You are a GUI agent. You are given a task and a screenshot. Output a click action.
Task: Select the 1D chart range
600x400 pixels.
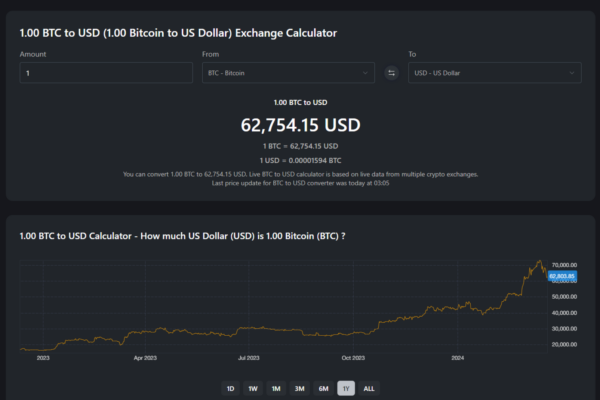pos(230,388)
